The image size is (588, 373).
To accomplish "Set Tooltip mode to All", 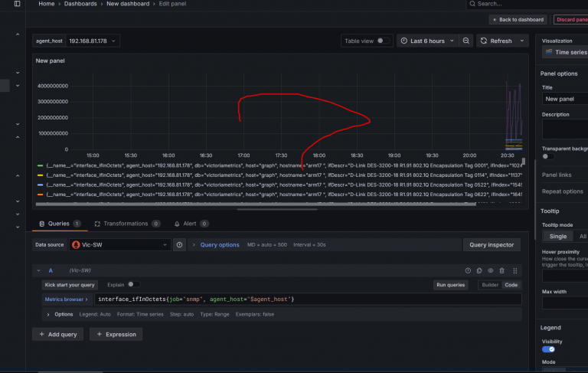I will pos(583,237).
